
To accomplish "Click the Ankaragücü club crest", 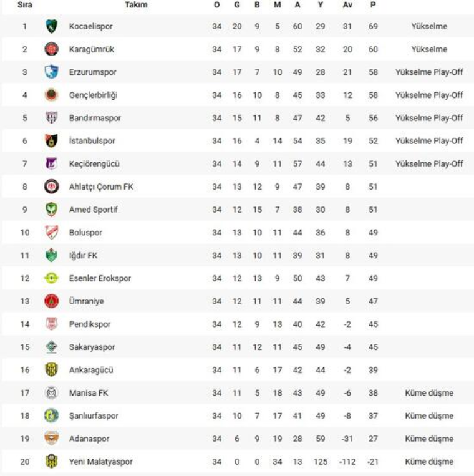I will (51, 370).
